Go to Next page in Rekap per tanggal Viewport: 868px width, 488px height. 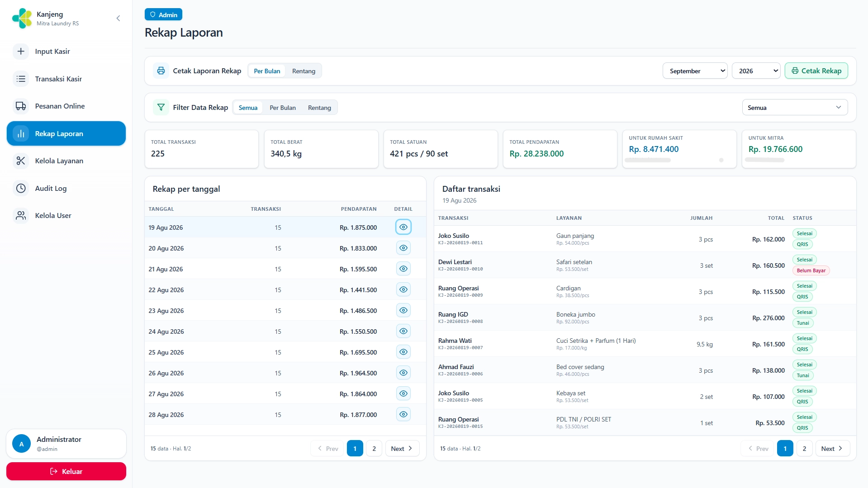(402, 449)
